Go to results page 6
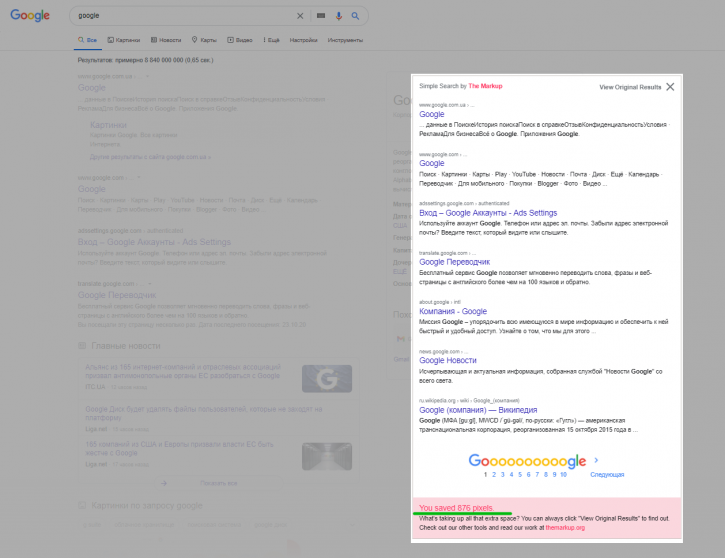 point(528,474)
